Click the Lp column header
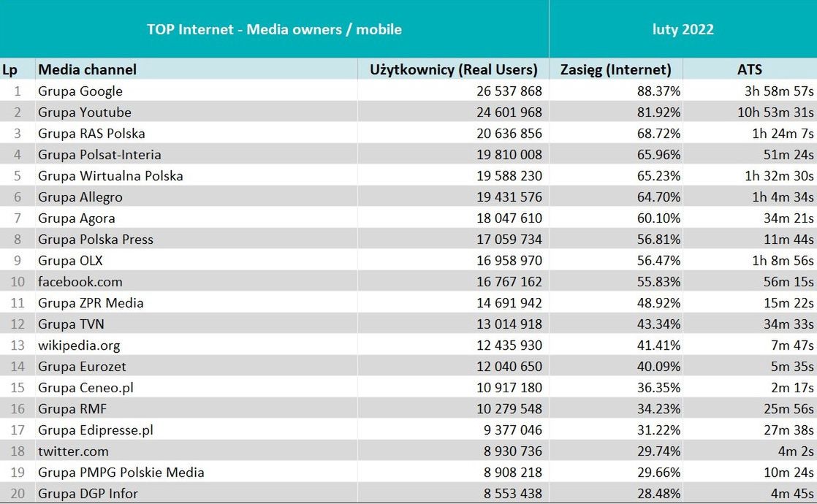Screen dimensions: 817x504 click(10, 69)
